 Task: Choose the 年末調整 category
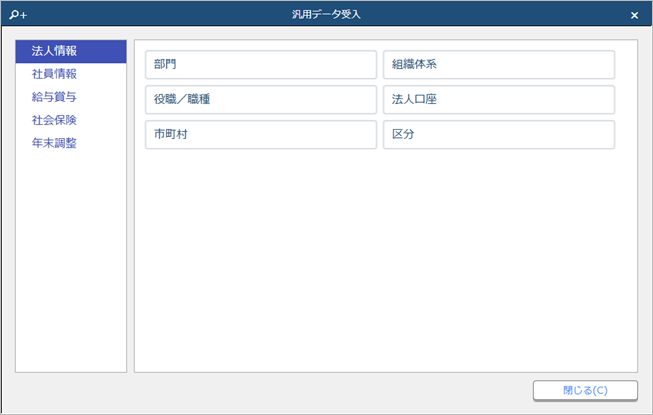coord(71,143)
